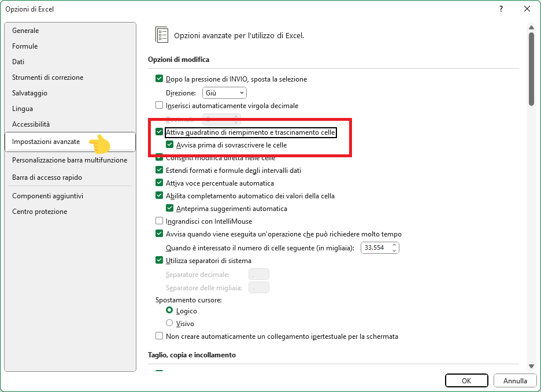Decrease the cell count stepper down arrow
Viewport: 541px width, 392px height.
(394, 250)
